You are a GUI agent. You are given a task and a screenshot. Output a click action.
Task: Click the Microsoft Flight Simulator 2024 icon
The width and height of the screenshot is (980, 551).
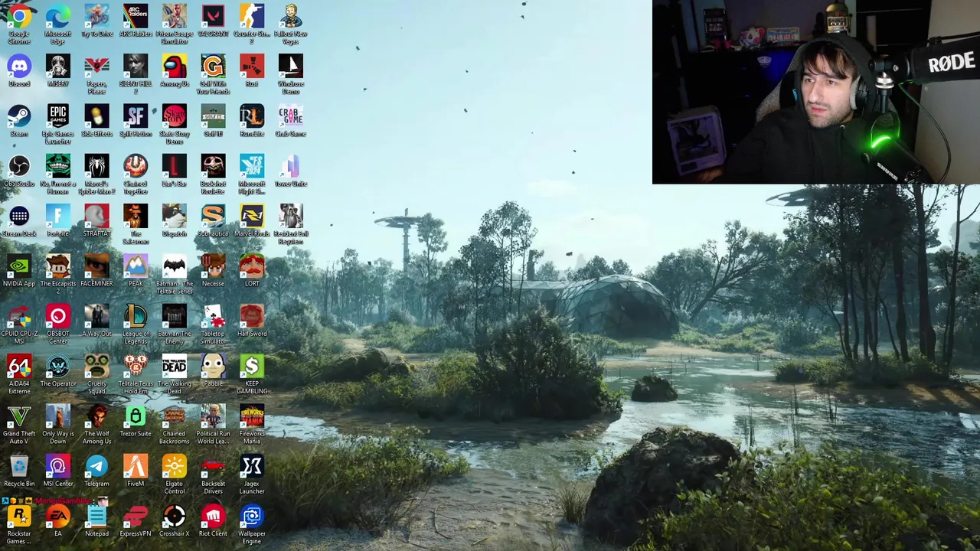coord(252,166)
